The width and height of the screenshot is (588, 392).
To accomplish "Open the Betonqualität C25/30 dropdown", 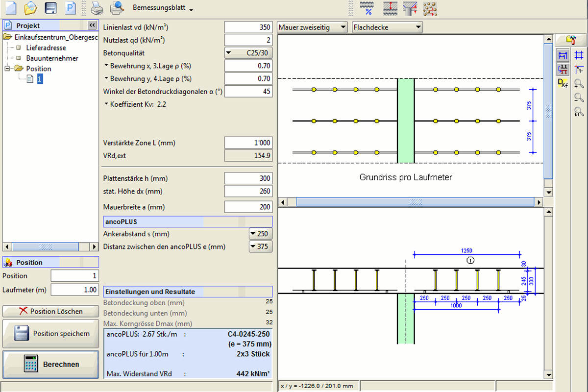I will [x=248, y=53].
